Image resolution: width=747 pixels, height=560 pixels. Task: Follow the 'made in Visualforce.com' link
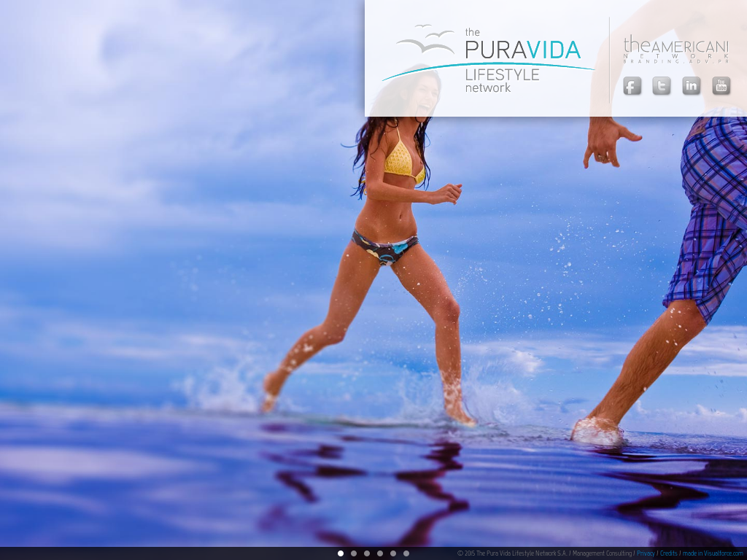pyautogui.click(x=713, y=553)
